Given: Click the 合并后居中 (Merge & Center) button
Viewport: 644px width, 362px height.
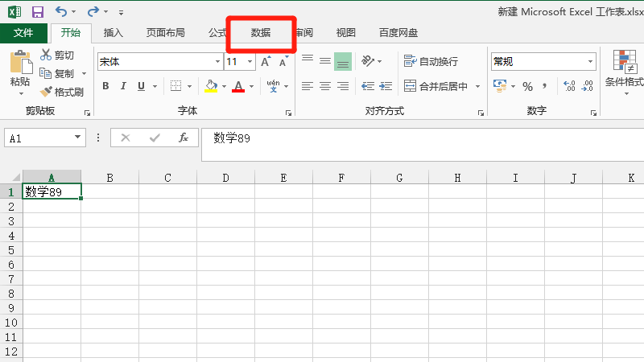Looking at the screenshot, I should pos(443,86).
